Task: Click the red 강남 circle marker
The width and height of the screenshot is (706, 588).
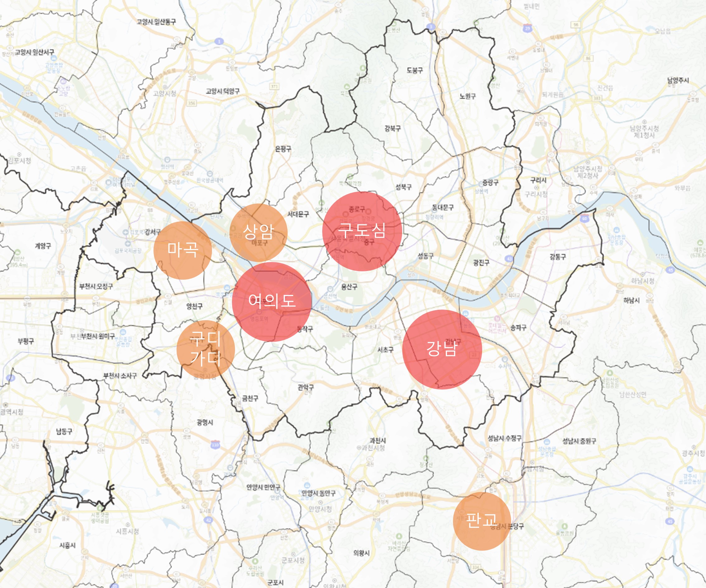Action: click(442, 349)
